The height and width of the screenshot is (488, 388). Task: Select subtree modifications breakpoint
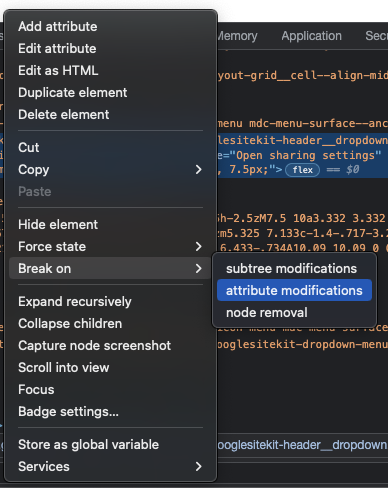pyautogui.click(x=294, y=269)
